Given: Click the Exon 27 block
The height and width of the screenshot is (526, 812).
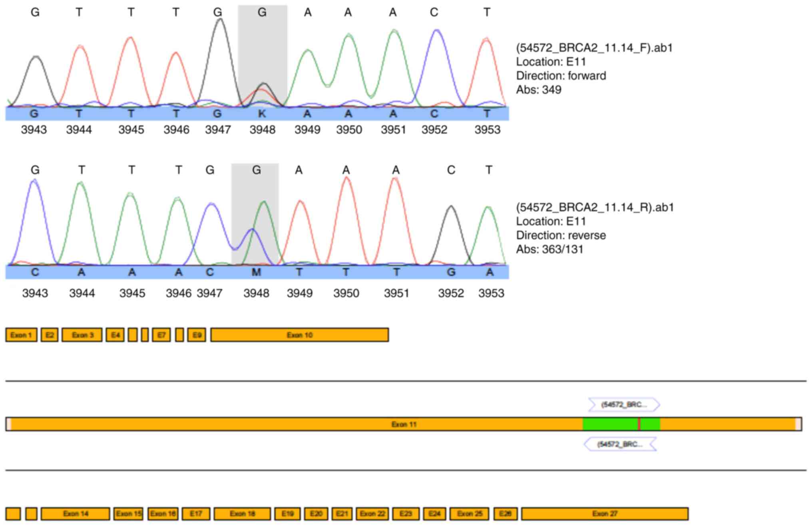Looking at the screenshot, I should [605, 514].
